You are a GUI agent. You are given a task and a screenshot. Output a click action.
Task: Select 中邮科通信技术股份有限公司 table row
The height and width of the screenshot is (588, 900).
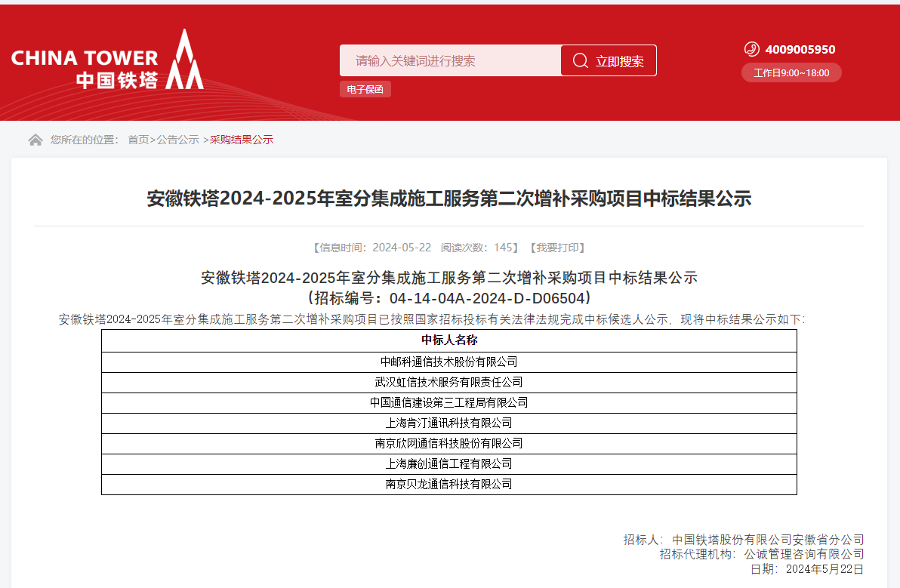coord(448,362)
